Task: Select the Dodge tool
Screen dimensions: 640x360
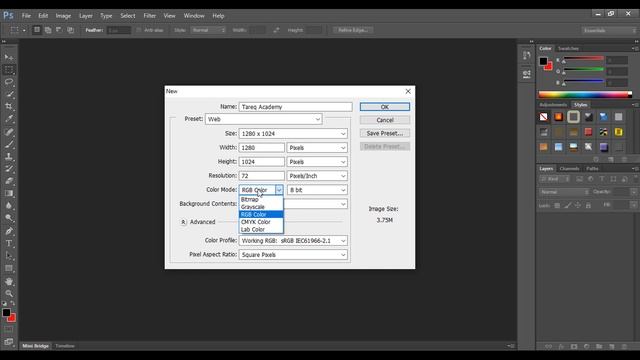Action: [x=9, y=218]
